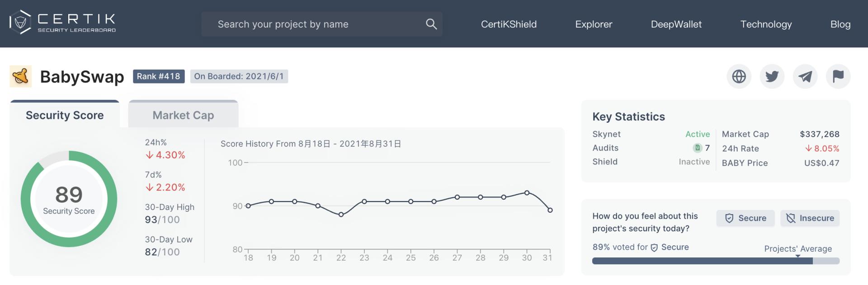Click the secure-vote progress bar
Image resolution: width=868 pixels, height=285 pixels.
coord(715,261)
